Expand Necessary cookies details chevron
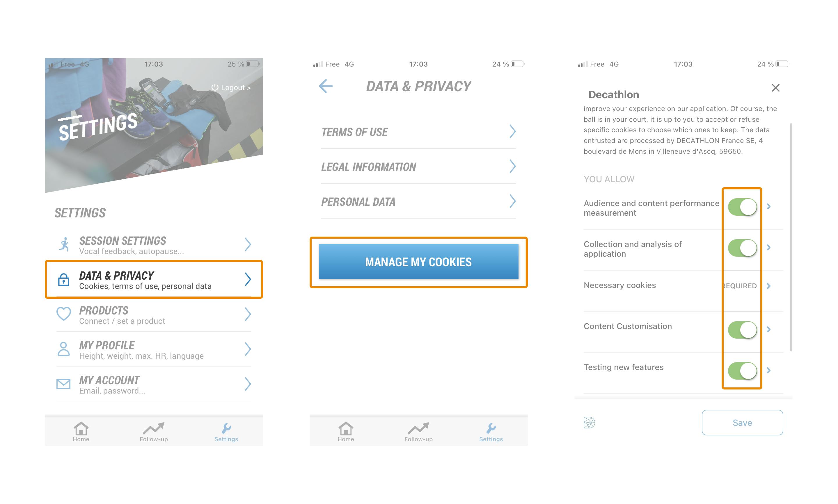838x504 pixels. tap(769, 286)
